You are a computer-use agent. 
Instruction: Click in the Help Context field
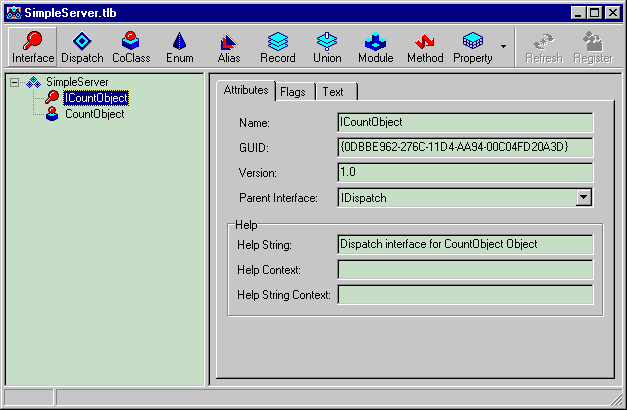(465, 270)
